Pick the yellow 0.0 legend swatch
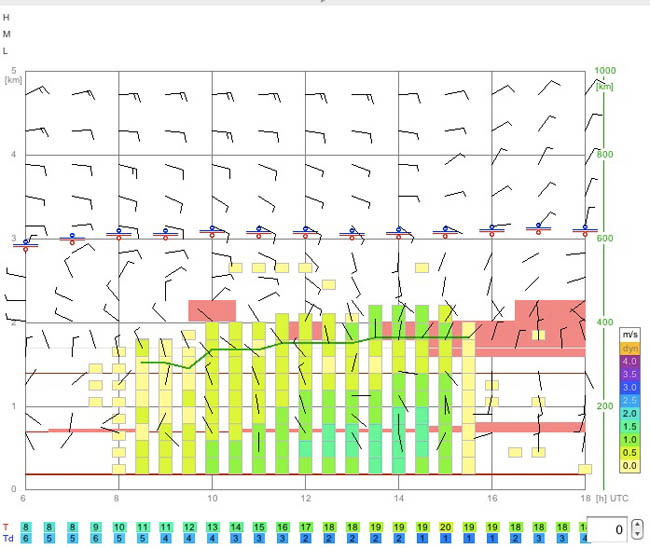The image size is (650, 548). click(x=630, y=466)
